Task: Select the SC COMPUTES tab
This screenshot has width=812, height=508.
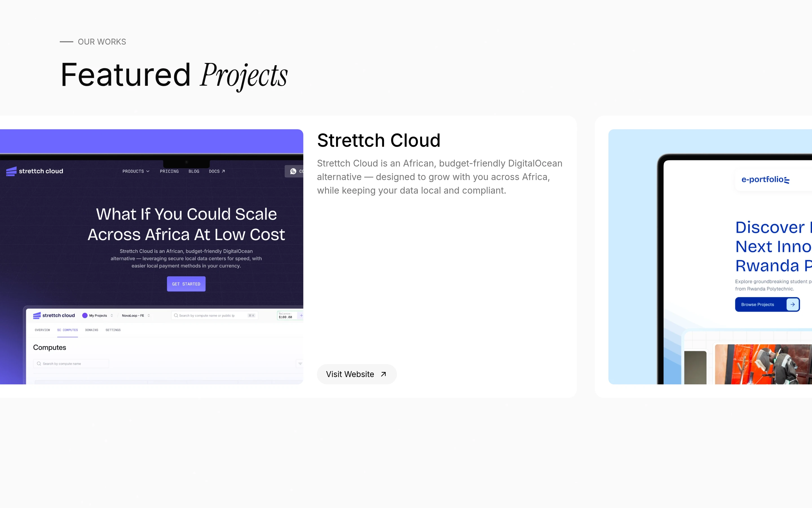Action: pos(67,330)
